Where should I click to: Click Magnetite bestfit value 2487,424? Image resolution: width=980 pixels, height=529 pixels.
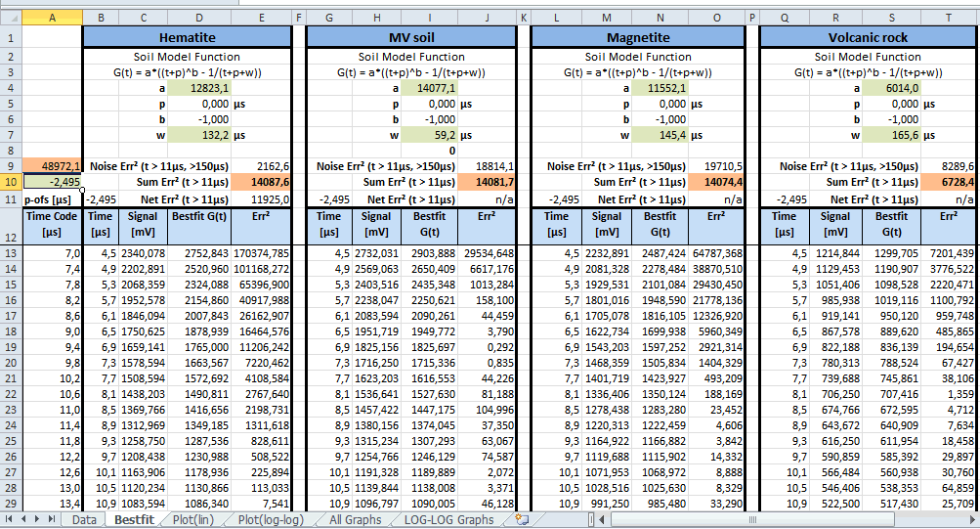pyautogui.click(x=660, y=253)
